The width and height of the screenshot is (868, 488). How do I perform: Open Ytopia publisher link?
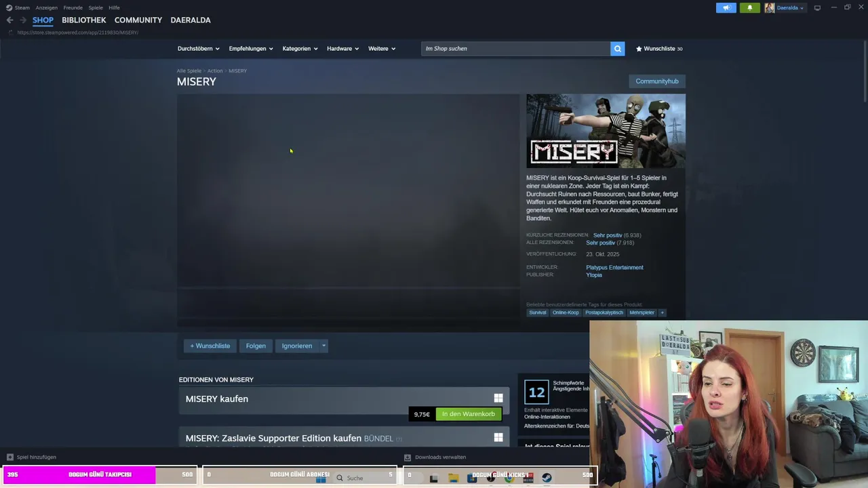coord(594,274)
